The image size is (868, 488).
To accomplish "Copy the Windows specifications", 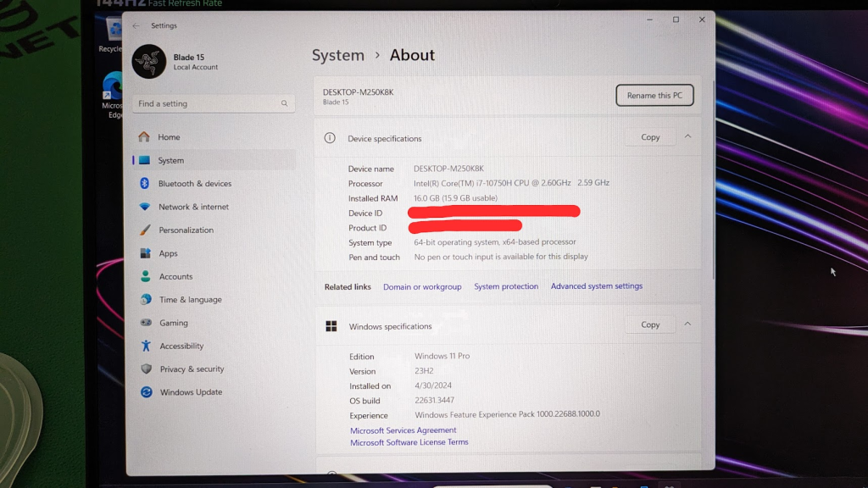I will click(x=650, y=324).
